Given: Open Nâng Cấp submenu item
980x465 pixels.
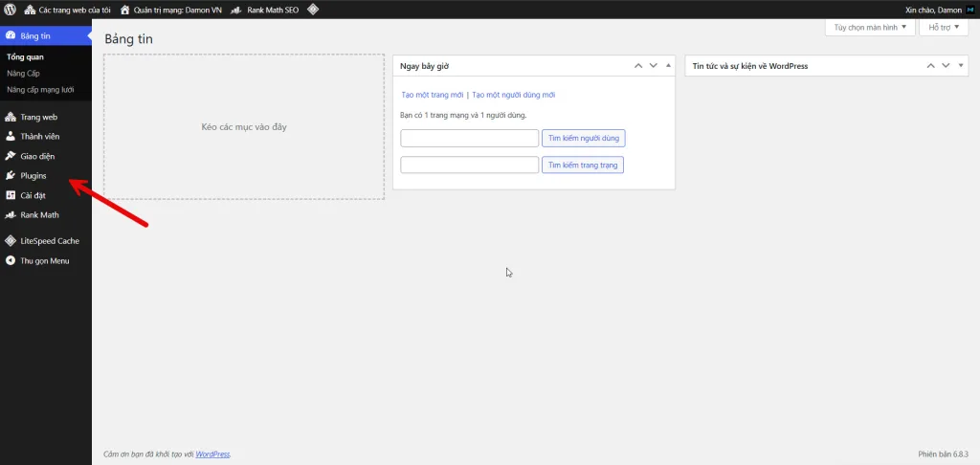Looking at the screenshot, I should point(23,73).
